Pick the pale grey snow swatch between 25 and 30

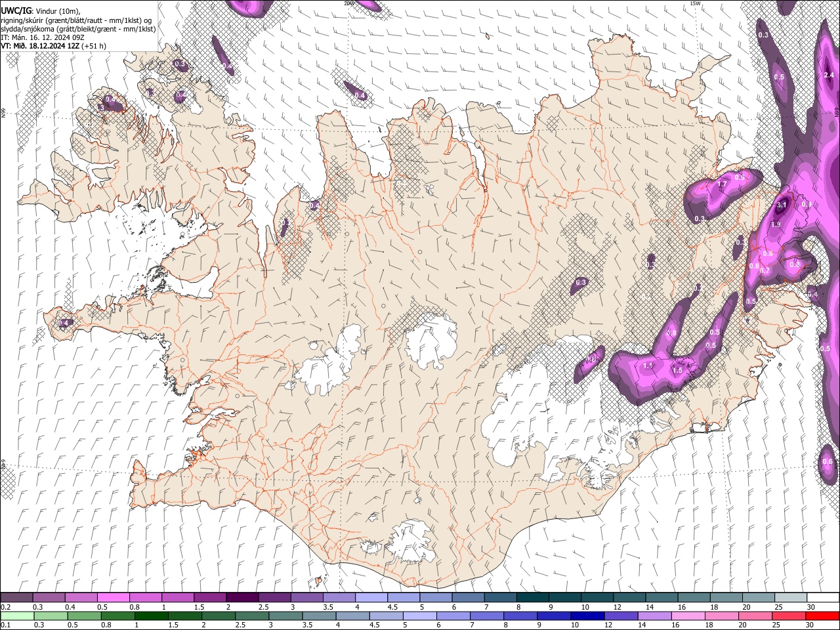click(790, 597)
